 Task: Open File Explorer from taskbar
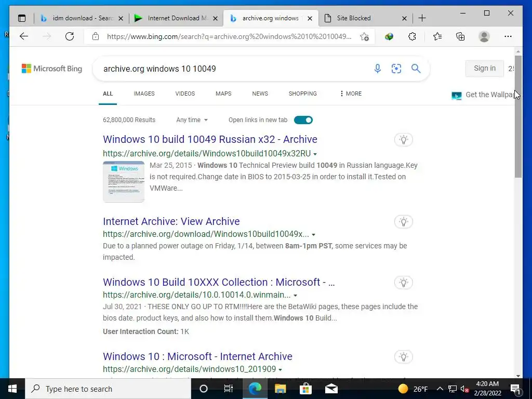tap(280, 389)
